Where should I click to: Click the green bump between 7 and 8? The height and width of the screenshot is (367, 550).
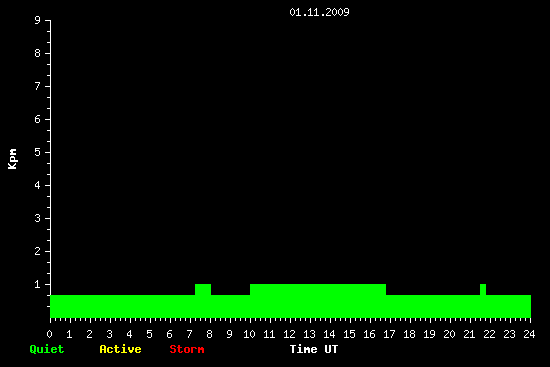coord(203,289)
